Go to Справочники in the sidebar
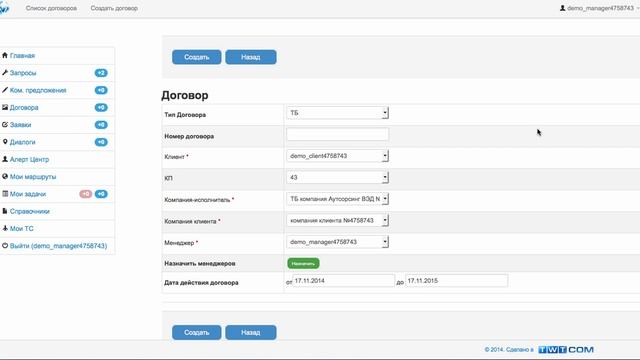Screen dimensions: 640x360 pos(29,211)
